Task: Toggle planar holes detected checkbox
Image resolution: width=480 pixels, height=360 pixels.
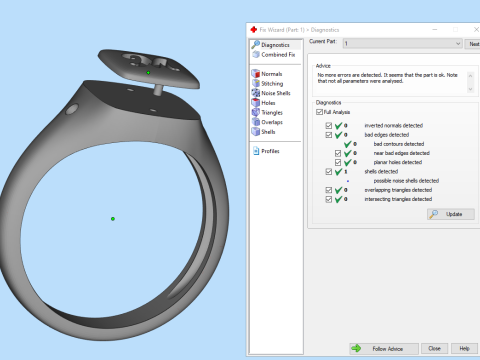Action: click(x=338, y=162)
